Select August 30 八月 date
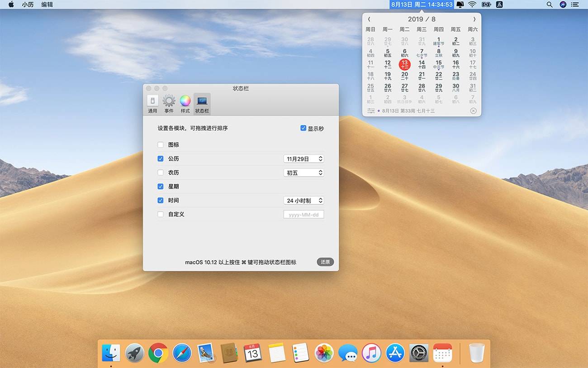Image resolution: width=588 pixels, height=368 pixels. pyautogui.click(x=455, y=88)
